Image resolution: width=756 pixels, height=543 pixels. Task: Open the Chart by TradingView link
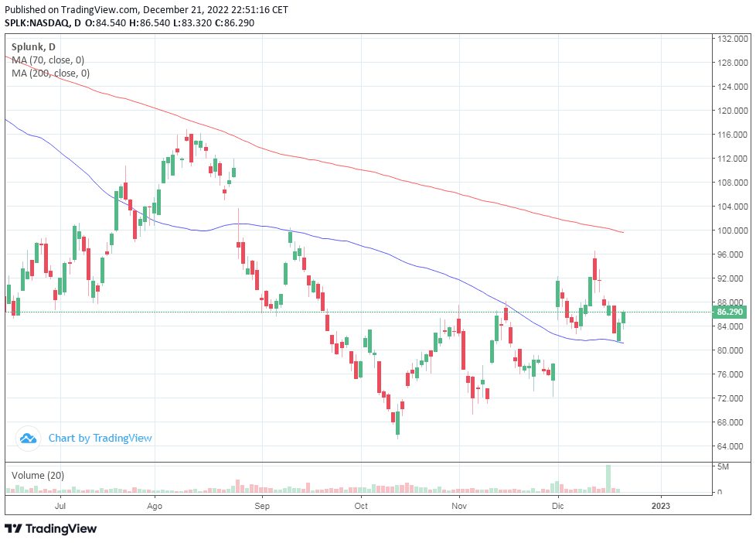pyautogui.click(x=100, y=439)
